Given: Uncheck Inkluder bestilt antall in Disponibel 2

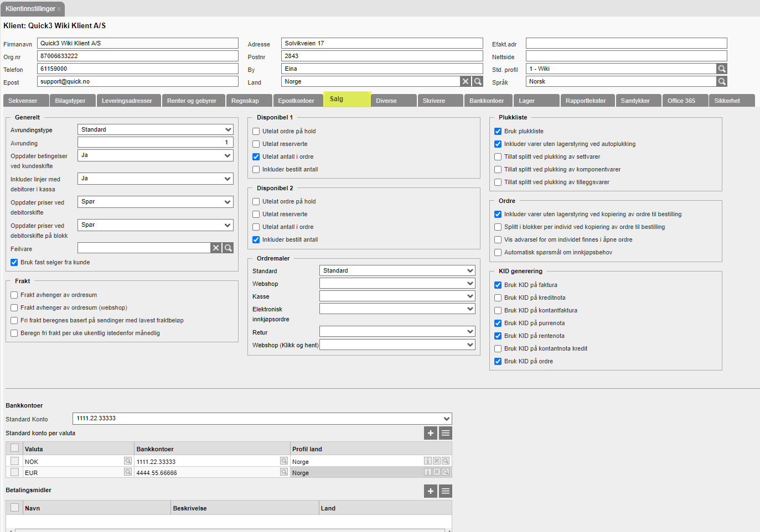Looking at the screenshot, I should [x=256, y=239].
